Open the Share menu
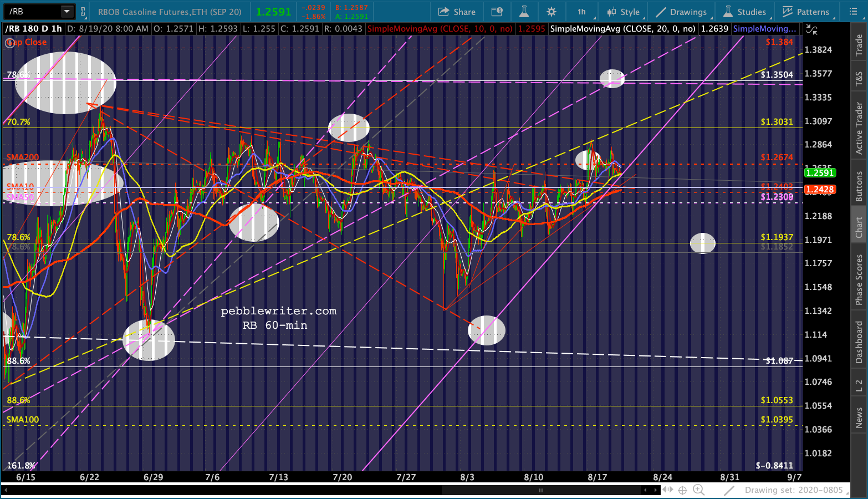 point(457,12)
